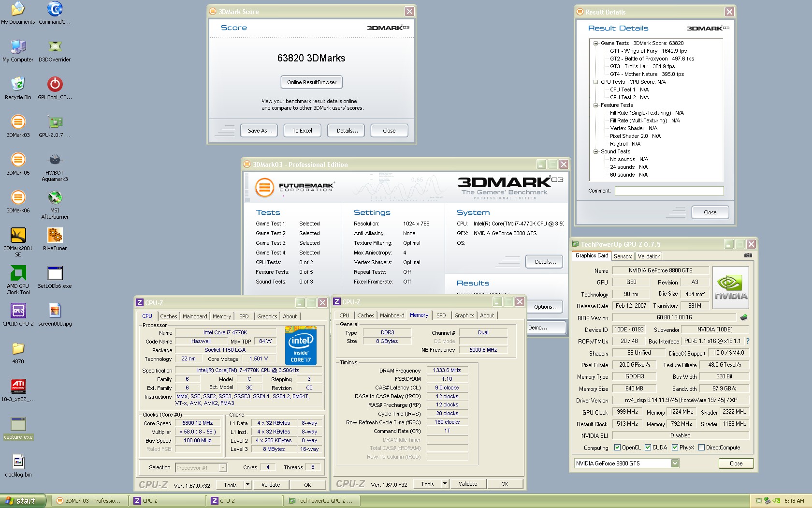The image size is (812, 508).
Task: Launch AMD GPU Clock Tool shortcut
Action: 18,280
